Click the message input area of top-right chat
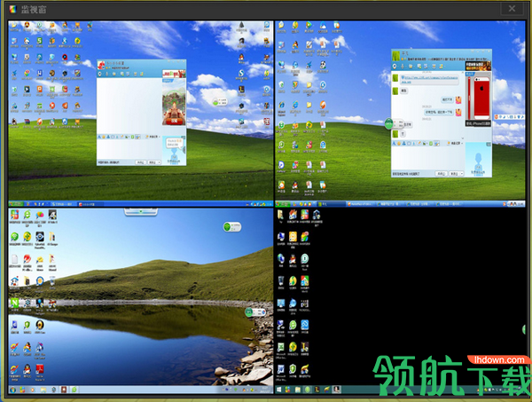Image resolution: width=532 pixels, height=402 pixels. 428,158
